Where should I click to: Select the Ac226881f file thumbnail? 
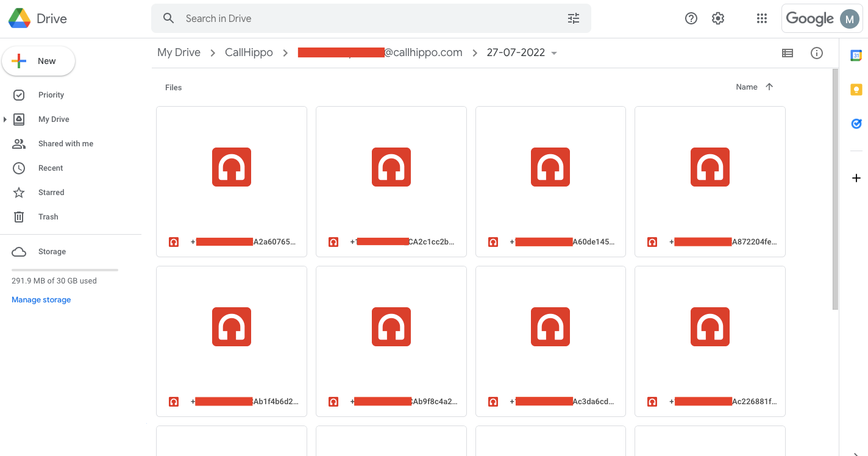[710, 327]
